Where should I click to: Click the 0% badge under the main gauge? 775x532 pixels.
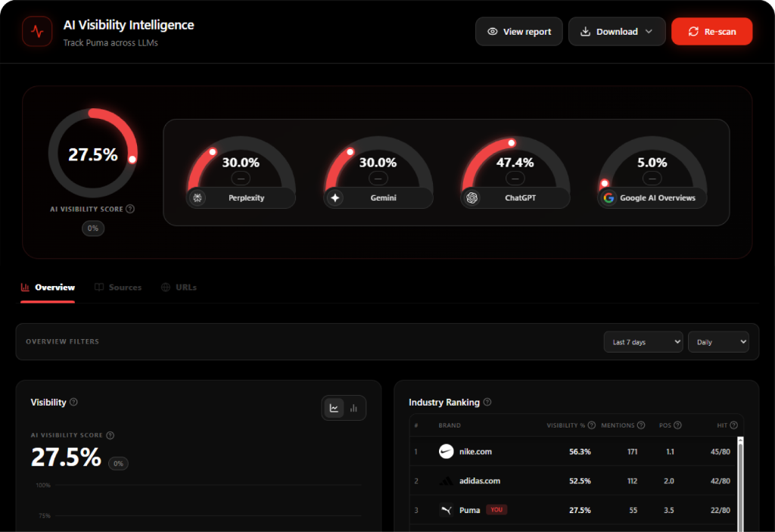(x=93, y=229)
